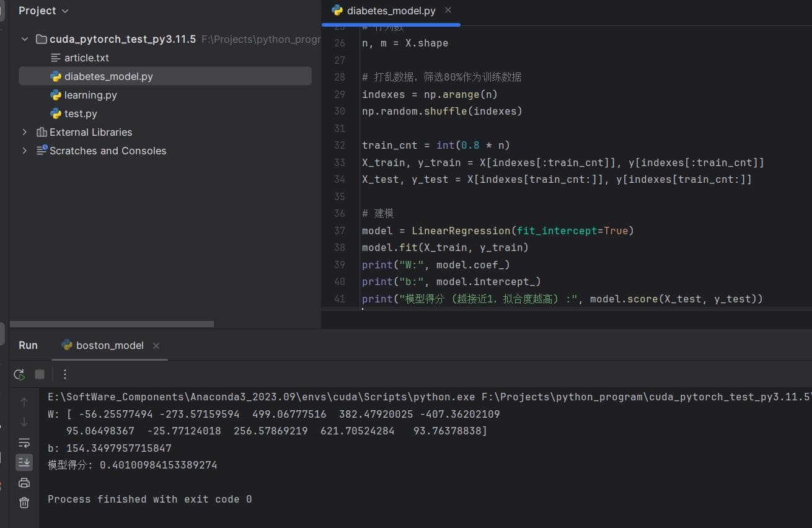Click console score value 0.40100984153389274
This screenshot has width=812, height=528.
(159, 465)
